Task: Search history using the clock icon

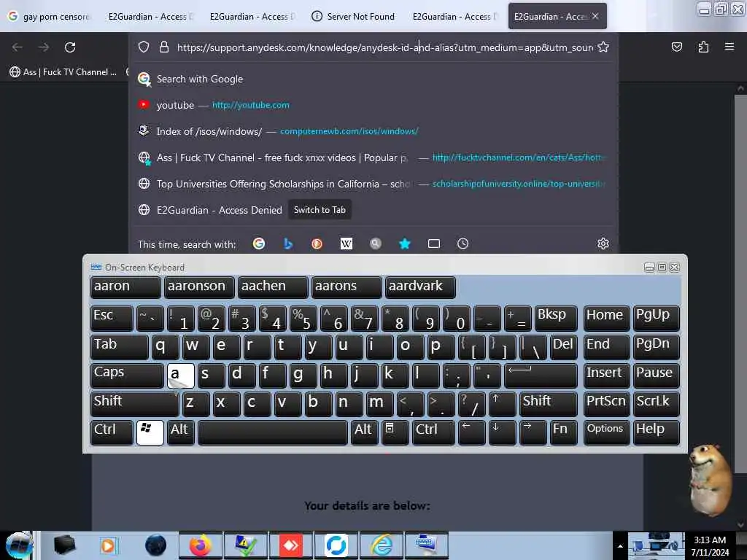Action: point(463,244)
